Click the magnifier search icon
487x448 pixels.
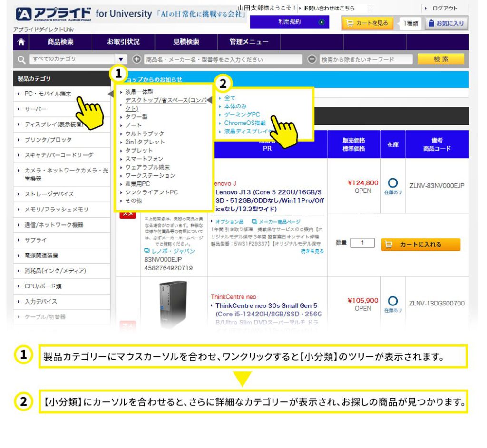coord(21,59)
